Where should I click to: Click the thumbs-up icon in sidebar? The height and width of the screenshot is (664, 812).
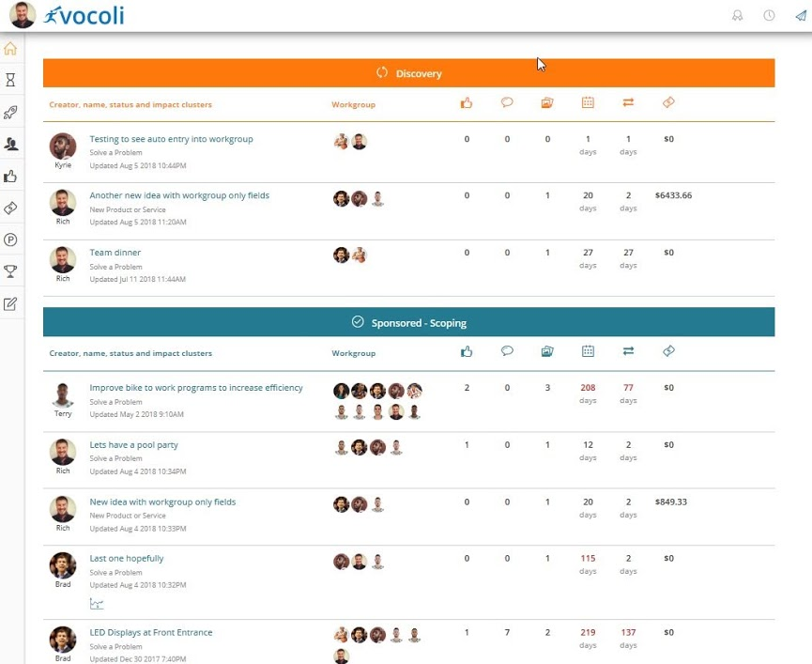click(x=11, y=177)
